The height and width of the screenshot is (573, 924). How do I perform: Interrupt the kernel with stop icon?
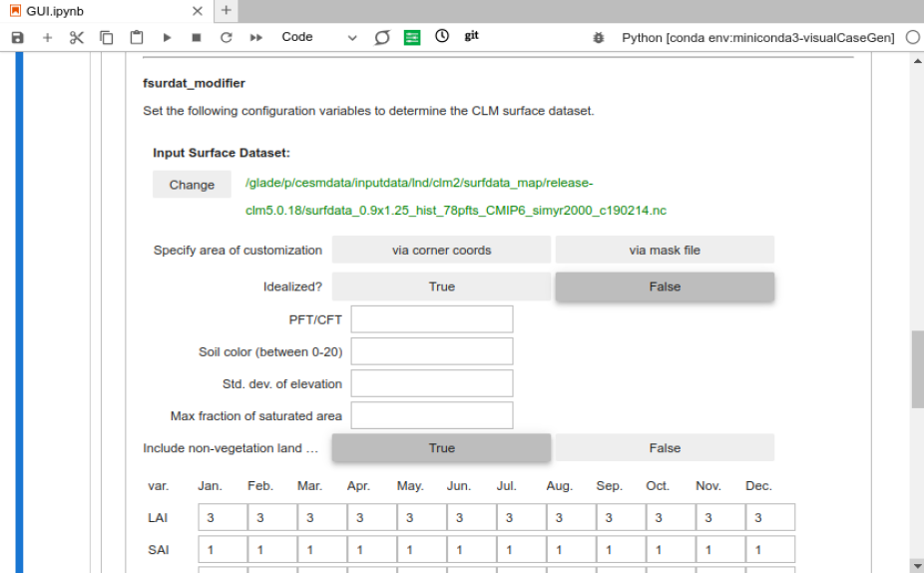click(197, 37)
